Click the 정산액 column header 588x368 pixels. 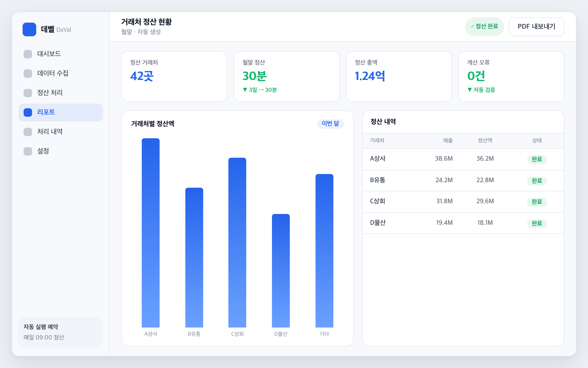click(x=485, y=141)
